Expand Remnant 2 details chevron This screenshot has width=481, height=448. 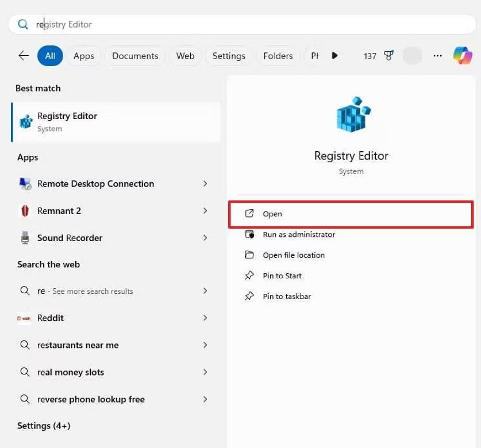point(205,210)
